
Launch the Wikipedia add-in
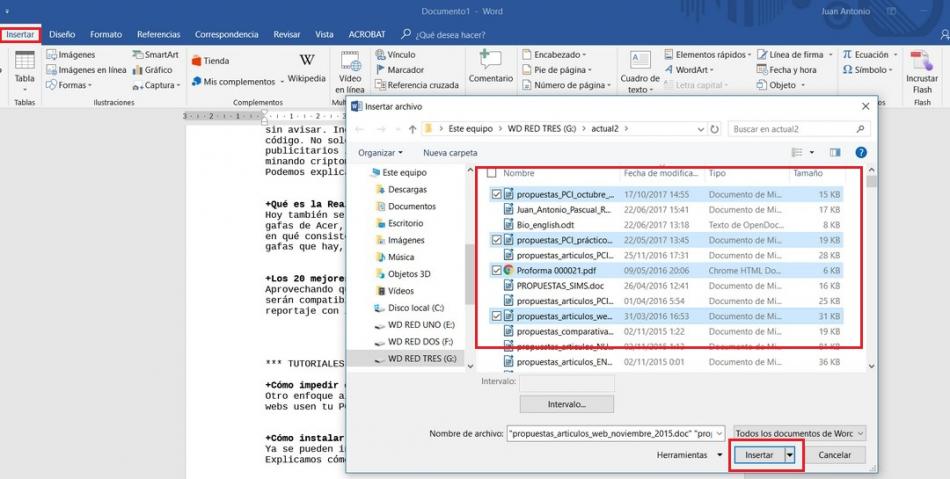click(x=307, y=68)
